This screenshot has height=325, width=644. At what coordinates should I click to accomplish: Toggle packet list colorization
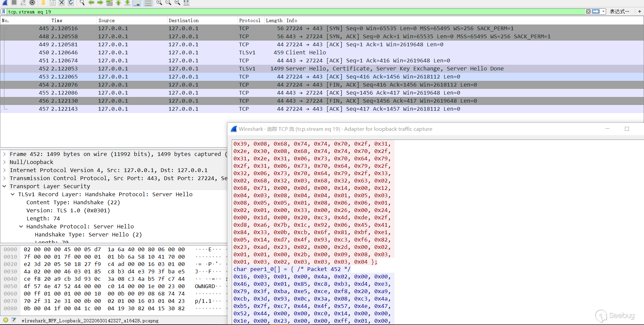(148, 3)
